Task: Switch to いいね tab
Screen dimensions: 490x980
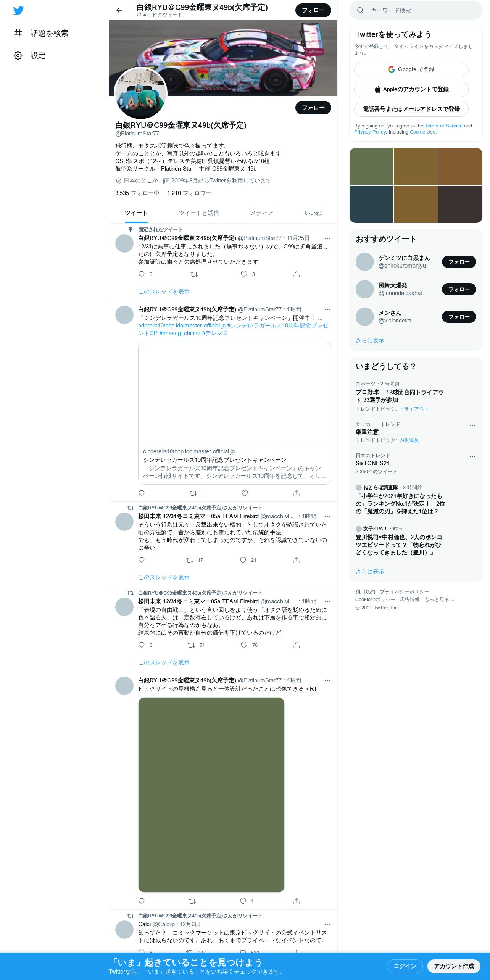Action: point(313,213)
